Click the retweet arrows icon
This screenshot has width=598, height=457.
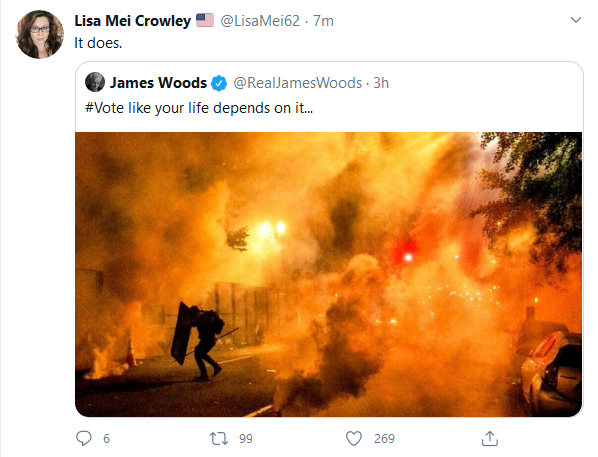pos(219,439)
